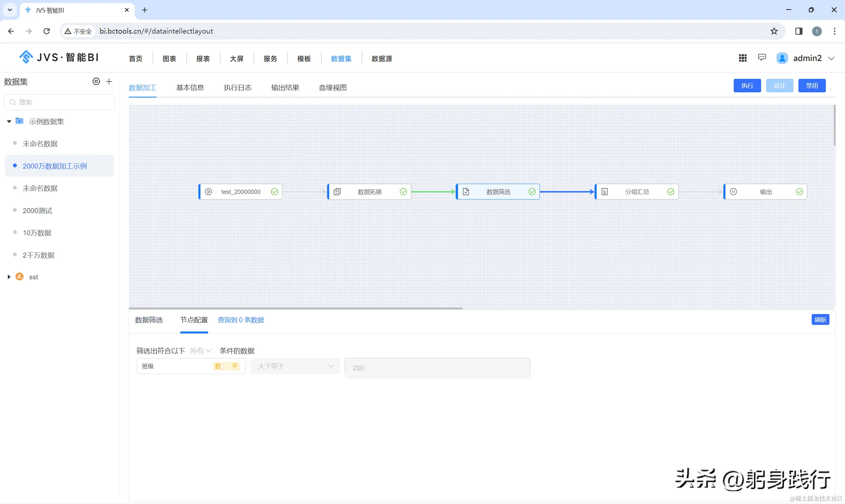Screen dimensions: 845x504
Task: Open the apps grid icon in header
Action: click(743, 58)
